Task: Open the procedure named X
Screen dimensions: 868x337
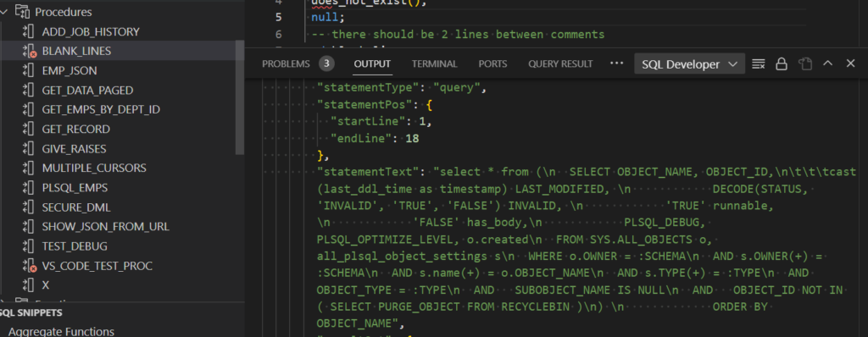Action: [46, 285]
